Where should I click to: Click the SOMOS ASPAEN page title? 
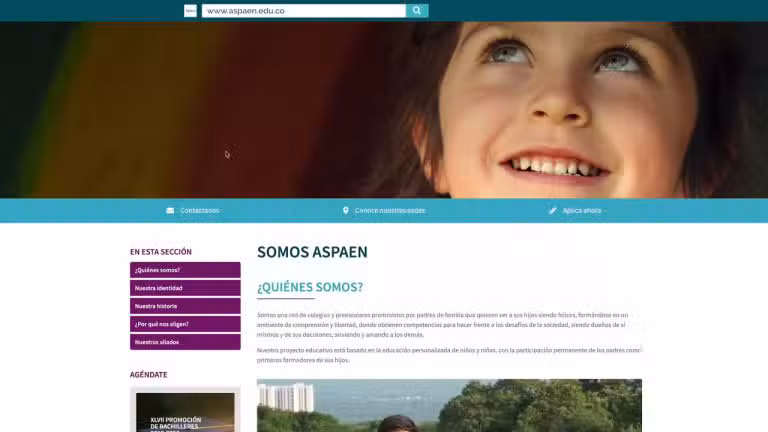point(312,252)
